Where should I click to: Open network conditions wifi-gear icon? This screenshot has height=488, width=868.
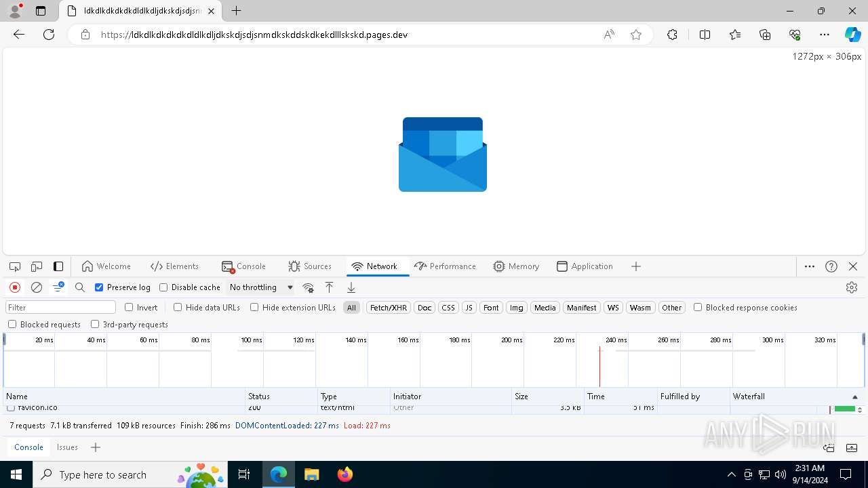point(308,287)
